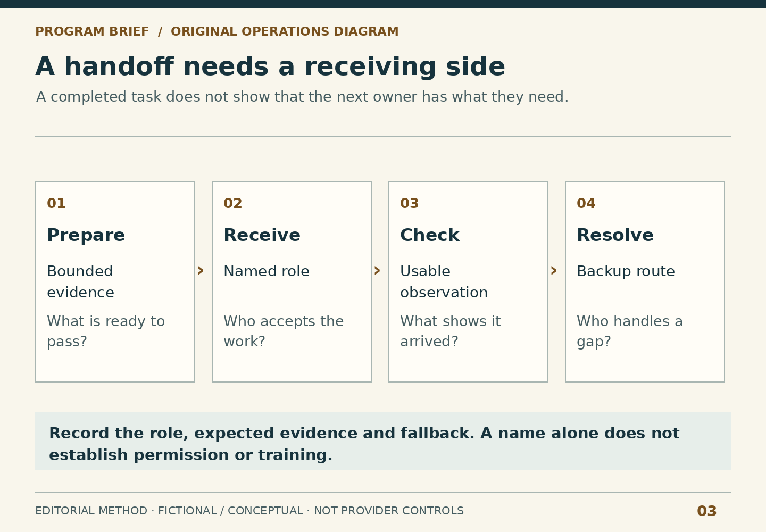Click the title "A handoff needs a receiving side"
This screenshot has width=766, height=532.
pyautogui.click(x=270, y=67)
